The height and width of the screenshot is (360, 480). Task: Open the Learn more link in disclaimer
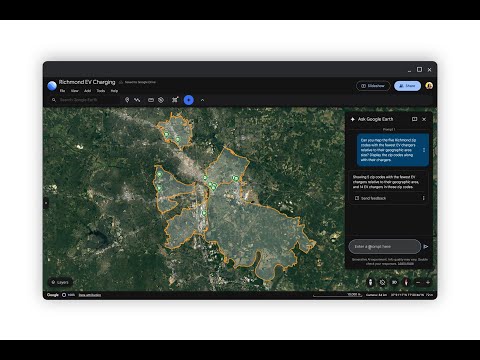(x=406, y=264)
